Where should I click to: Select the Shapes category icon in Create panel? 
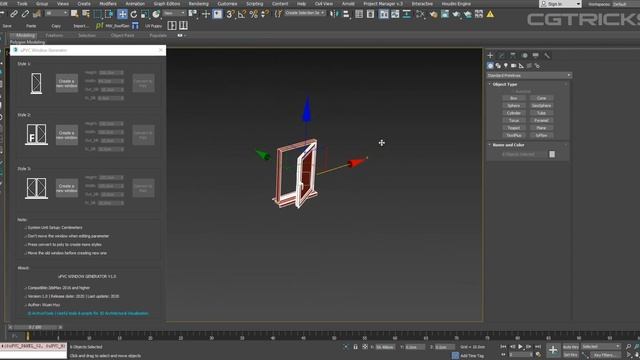coord(498,66)
